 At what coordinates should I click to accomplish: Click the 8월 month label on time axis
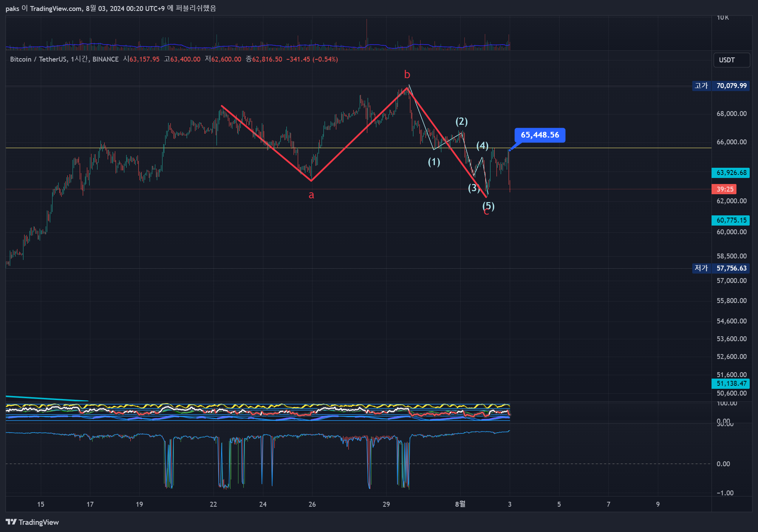point(460,504)
